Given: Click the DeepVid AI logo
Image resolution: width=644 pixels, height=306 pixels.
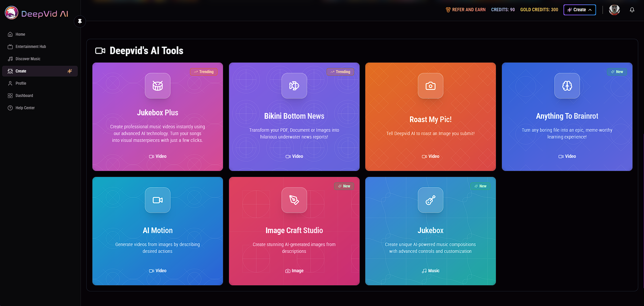Looking at the screenshot, I should pyautogui.click(x=37, y=13).
